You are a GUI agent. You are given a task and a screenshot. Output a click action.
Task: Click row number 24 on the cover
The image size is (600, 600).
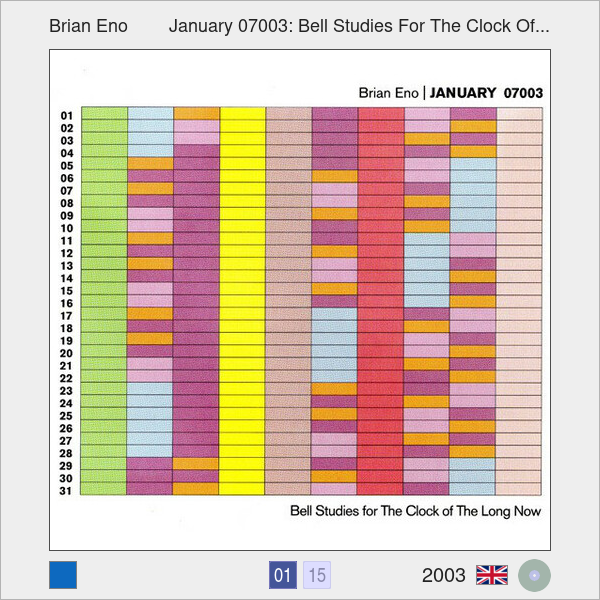click(x=66, y=403)
